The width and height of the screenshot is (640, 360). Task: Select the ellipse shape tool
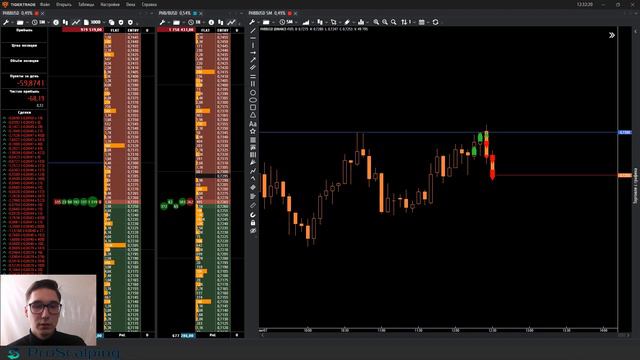click(253, 100)
